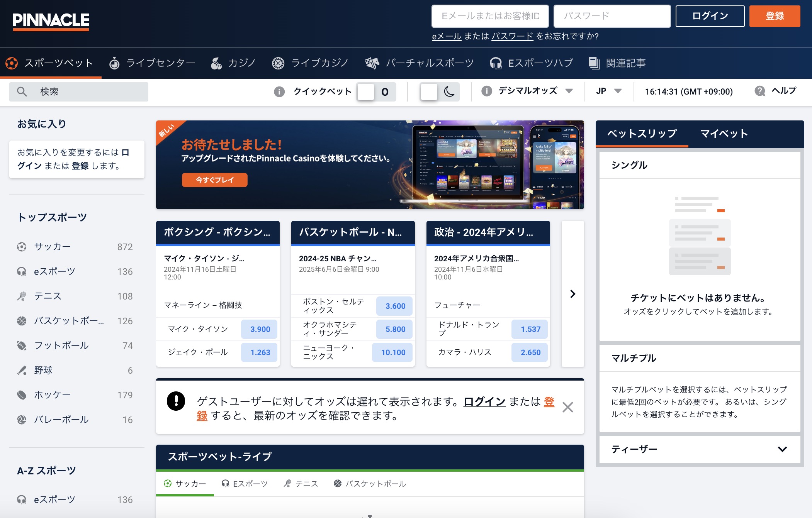Click the baseball bat icon beside 野球
This screenshot has width=812, height=518.
pyautogui.click(x=22, y=370)
